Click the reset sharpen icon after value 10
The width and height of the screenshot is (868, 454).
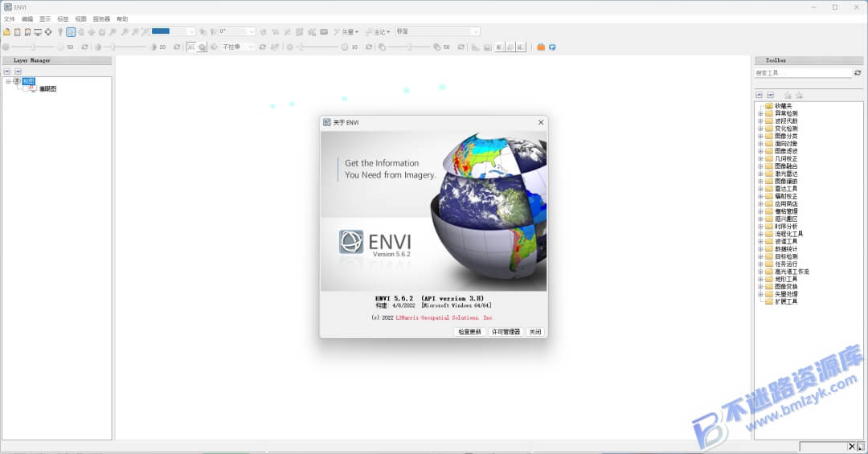coord(369,47)
